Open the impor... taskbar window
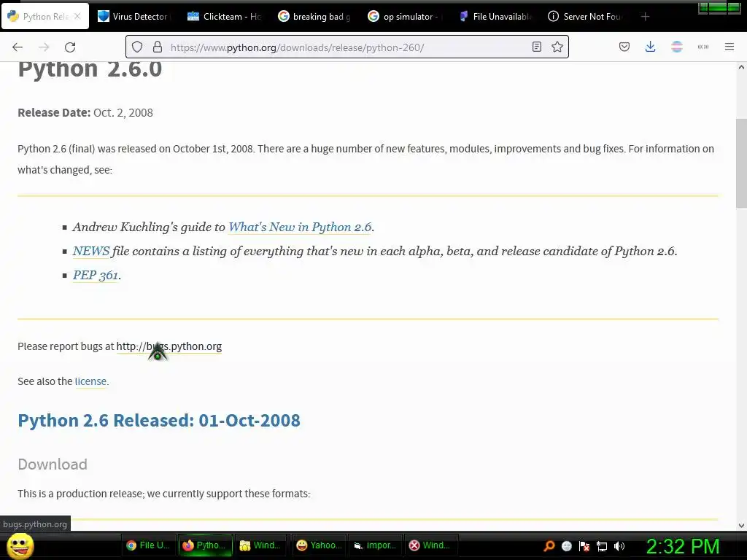This screenshot has height=560, width=747. (x=375, y=545)
